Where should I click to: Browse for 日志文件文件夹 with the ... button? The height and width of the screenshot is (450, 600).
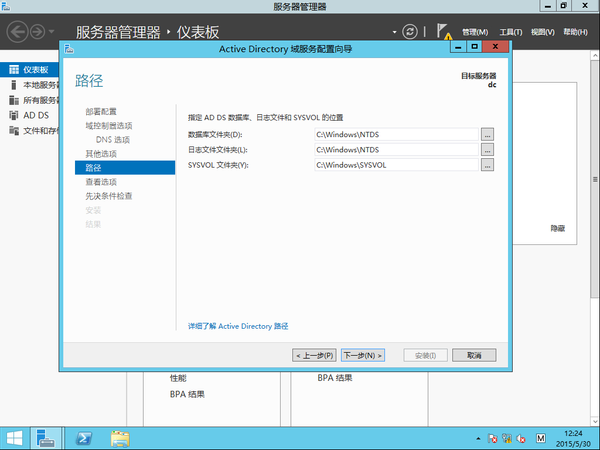coord(487,150)
